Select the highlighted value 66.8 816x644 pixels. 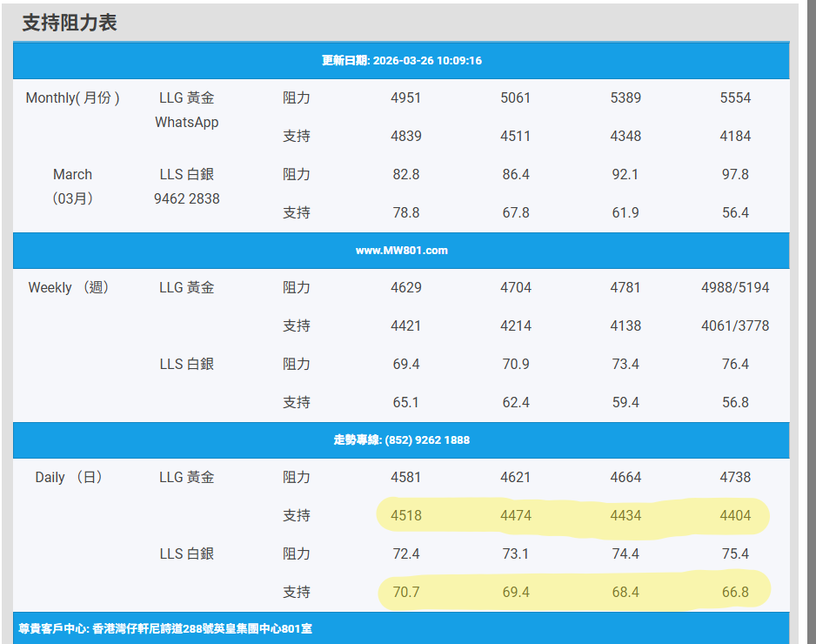(735, 593)
